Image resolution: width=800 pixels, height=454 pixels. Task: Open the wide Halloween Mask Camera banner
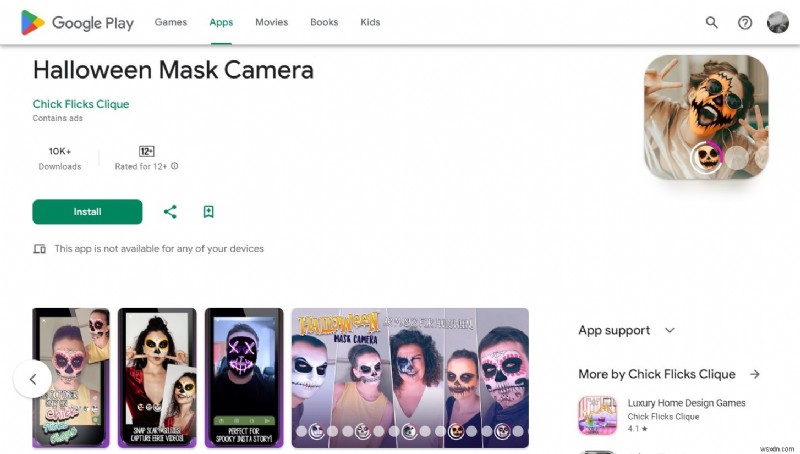click(410, 378)
